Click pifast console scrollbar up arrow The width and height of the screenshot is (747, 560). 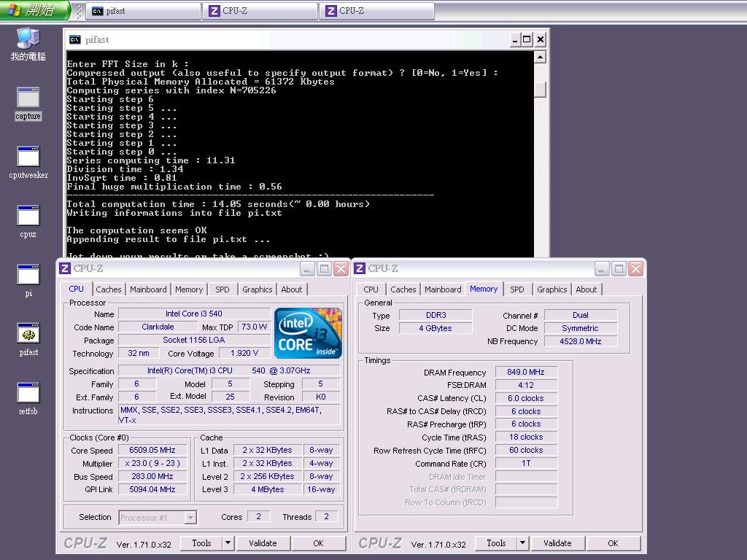pos(540,58)
